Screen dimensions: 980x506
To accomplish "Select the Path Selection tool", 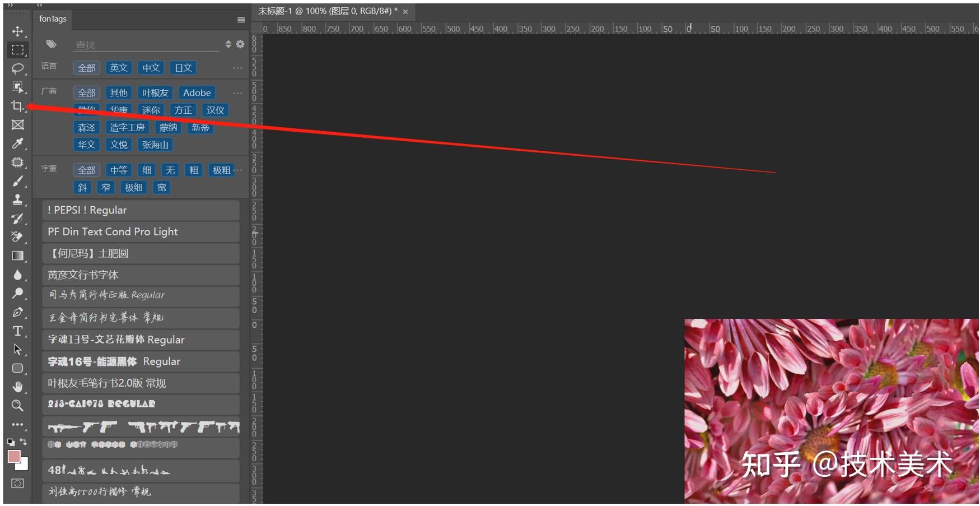I will (17, 350).
